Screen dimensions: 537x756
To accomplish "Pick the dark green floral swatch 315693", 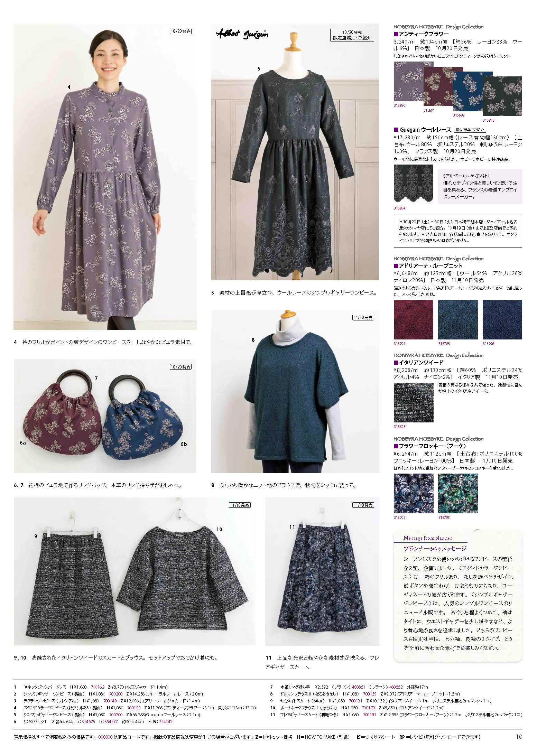I will [x=502, y=97].
